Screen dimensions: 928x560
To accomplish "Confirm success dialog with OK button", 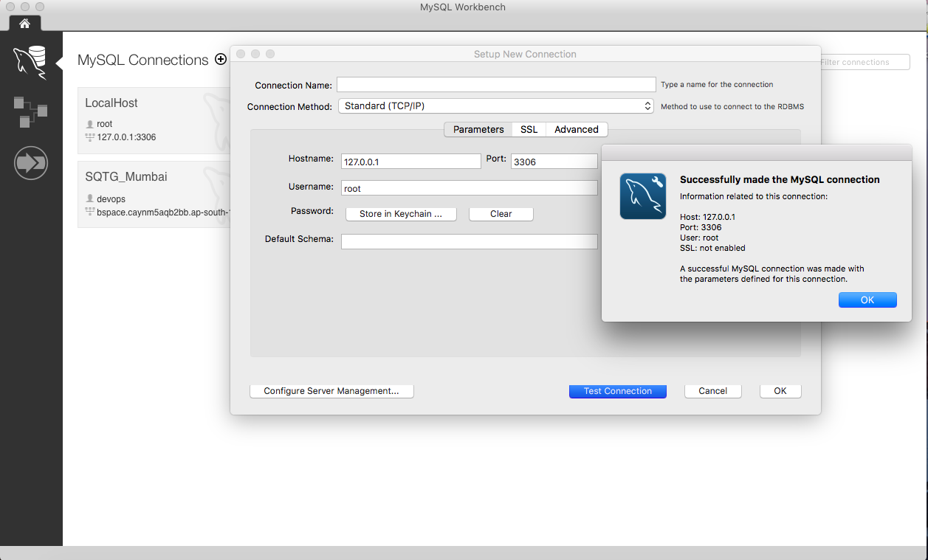I will (867, 300).
